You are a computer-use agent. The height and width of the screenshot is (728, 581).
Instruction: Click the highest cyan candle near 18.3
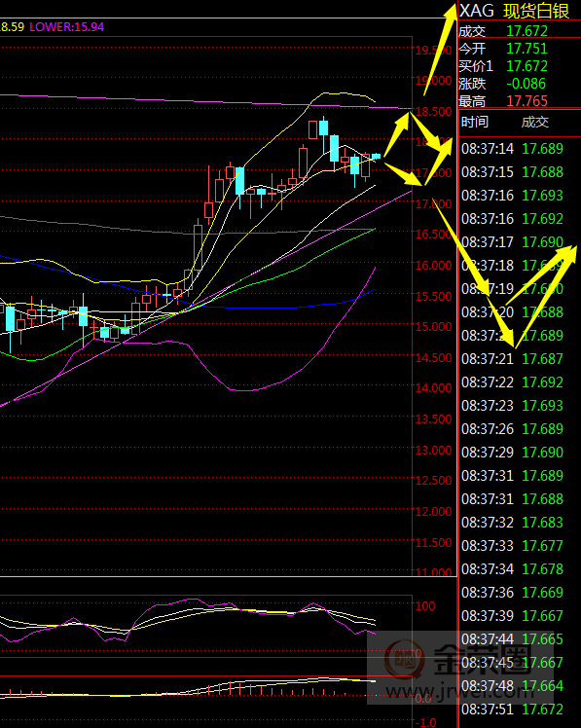coord(323,127)
